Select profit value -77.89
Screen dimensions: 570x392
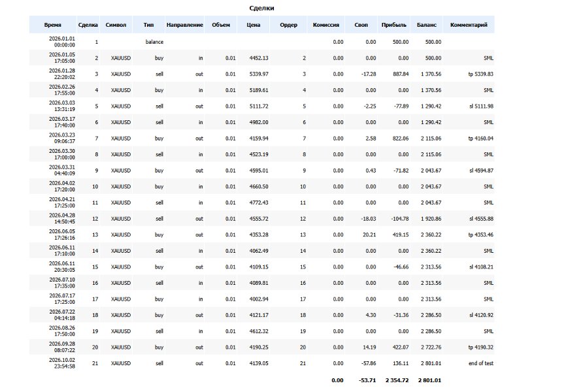[401, 106]
